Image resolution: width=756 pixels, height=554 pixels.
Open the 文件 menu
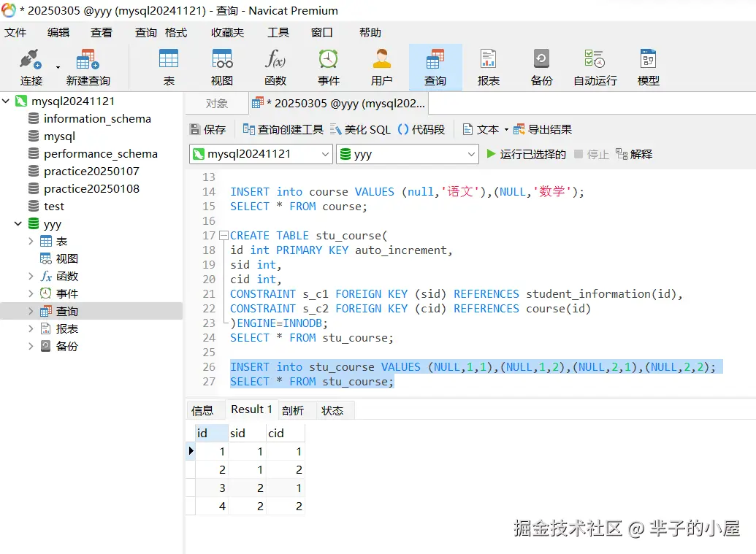[x=15, y=32]
